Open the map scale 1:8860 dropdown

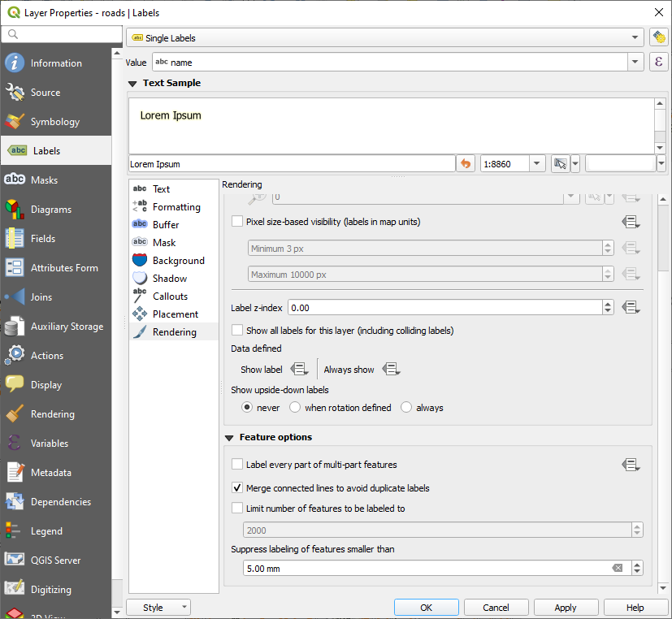[x=537, y=164]
